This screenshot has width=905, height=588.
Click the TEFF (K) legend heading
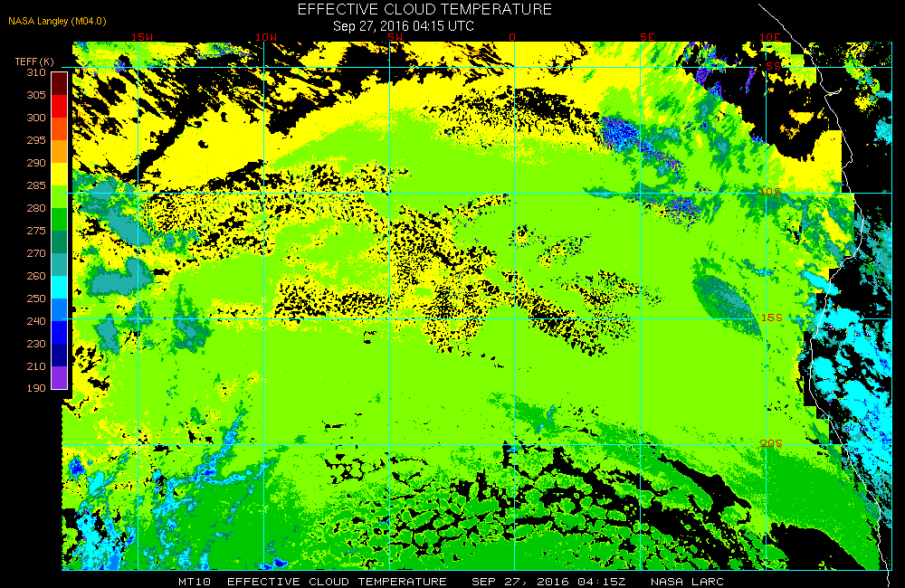(34, 62)
